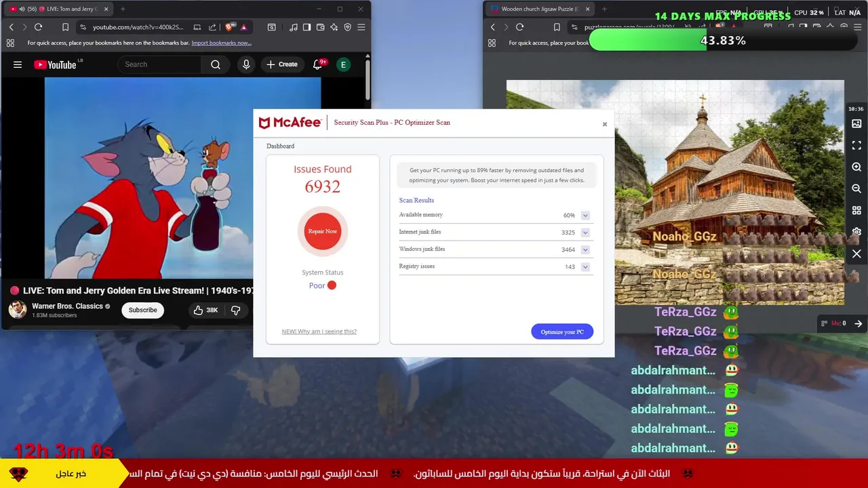Open the YouTube hamburger guide menu

coord(18,64)
